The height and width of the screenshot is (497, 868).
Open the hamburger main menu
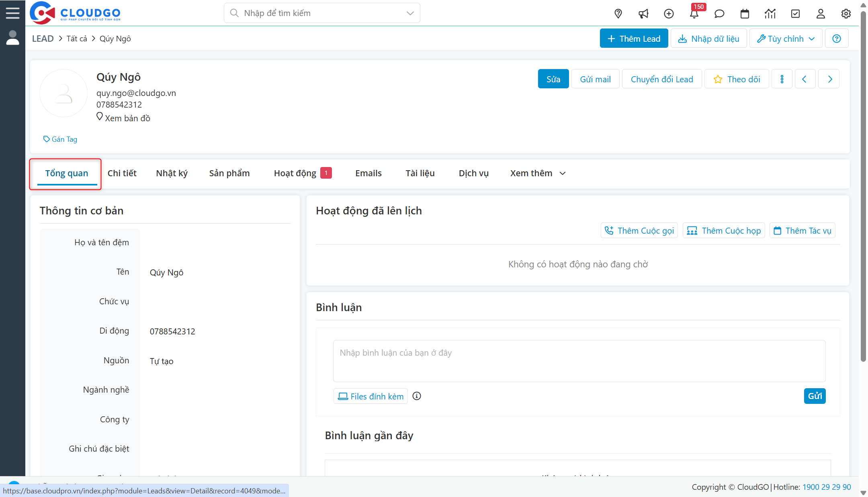(12, 13)
